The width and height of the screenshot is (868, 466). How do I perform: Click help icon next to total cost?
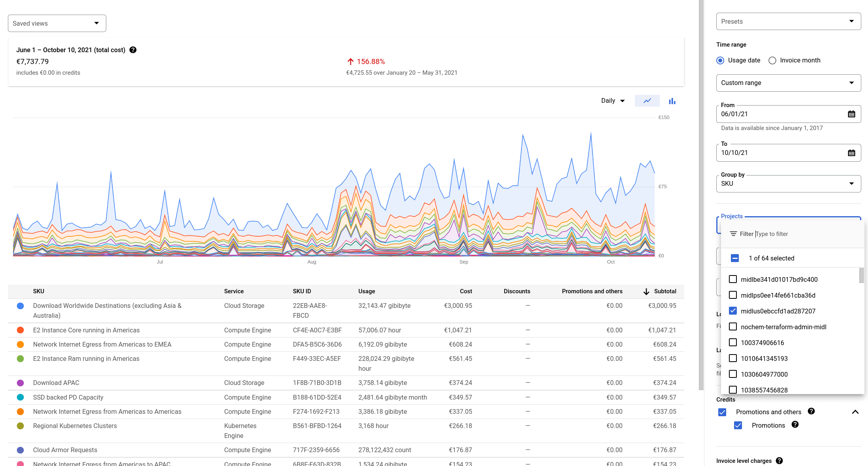click(133, 50)
